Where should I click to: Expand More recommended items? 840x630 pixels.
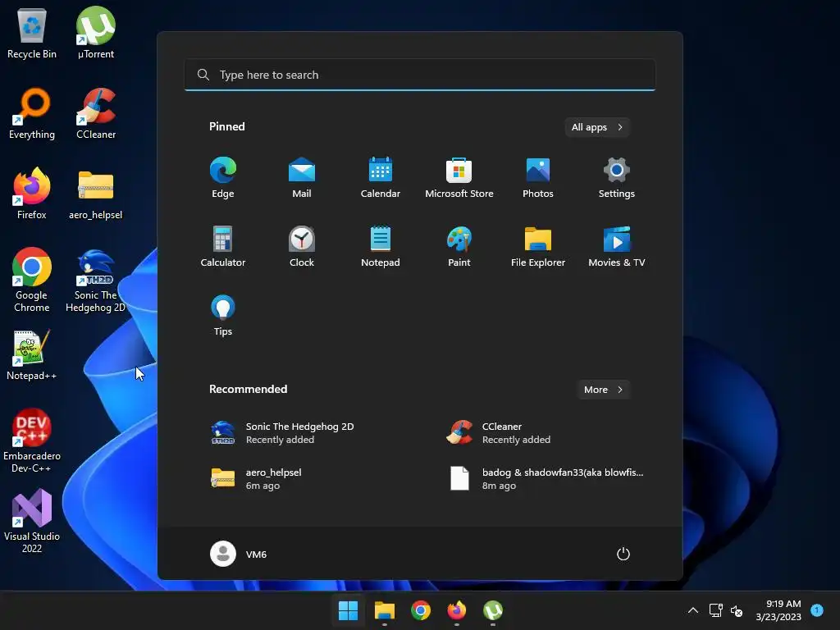tap(603, 390)
